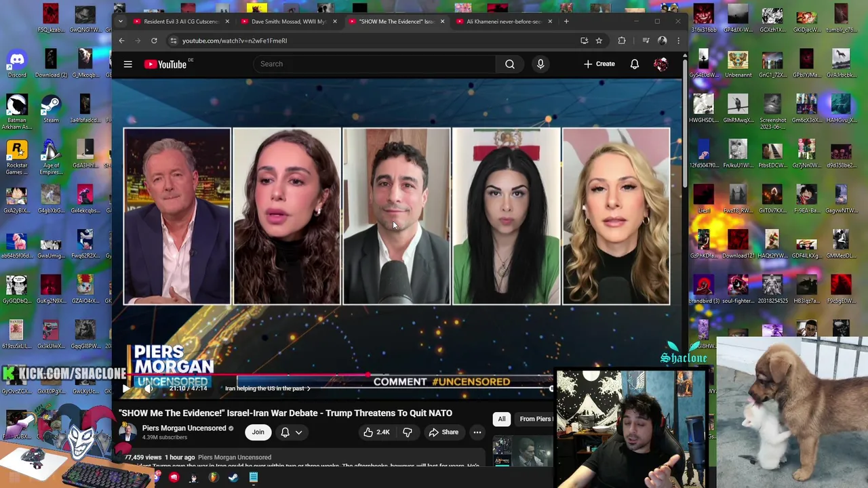Open the FL Studio taskbar icon
Screen dimensions: 868x488
pos(213,478)
